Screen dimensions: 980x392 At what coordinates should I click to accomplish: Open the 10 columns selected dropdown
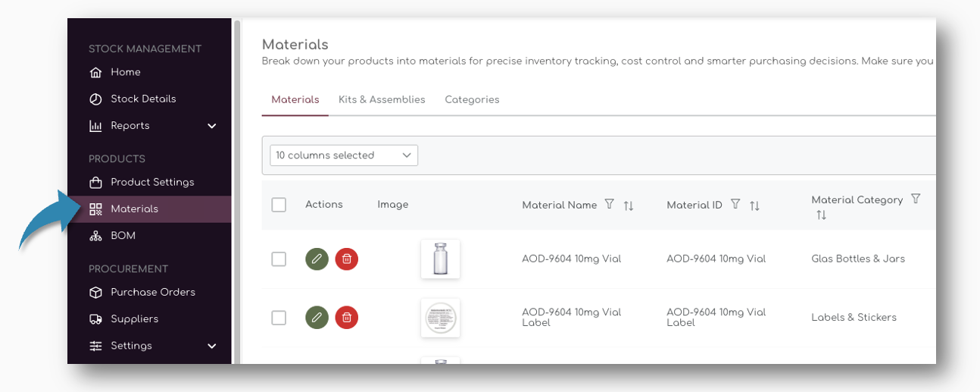click(344, 155)
